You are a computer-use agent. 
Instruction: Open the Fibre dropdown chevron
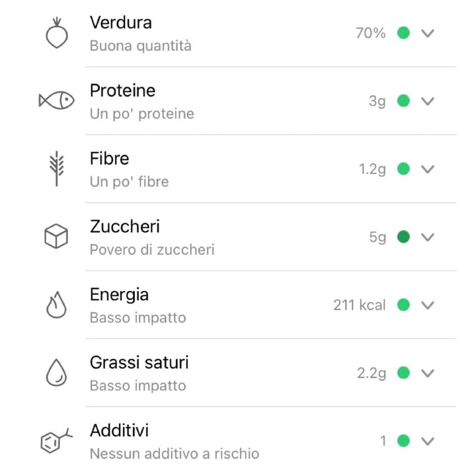pyautogui.click(x=428, y=169)
